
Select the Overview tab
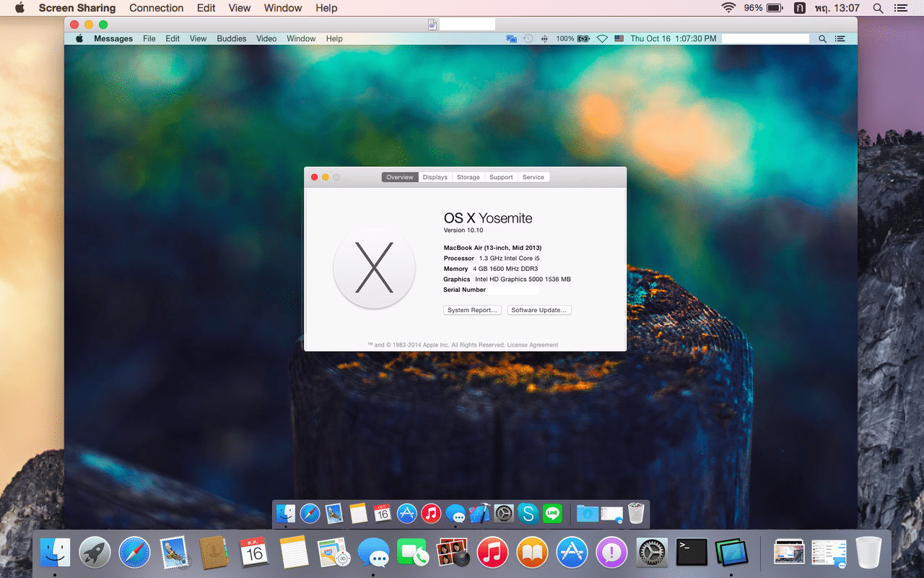click(400, 177)
